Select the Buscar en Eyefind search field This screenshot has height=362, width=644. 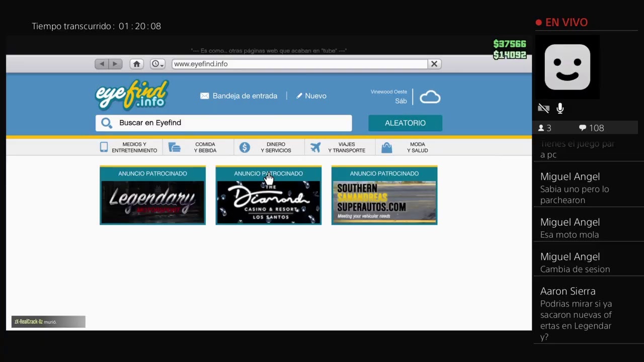point(223,123)
